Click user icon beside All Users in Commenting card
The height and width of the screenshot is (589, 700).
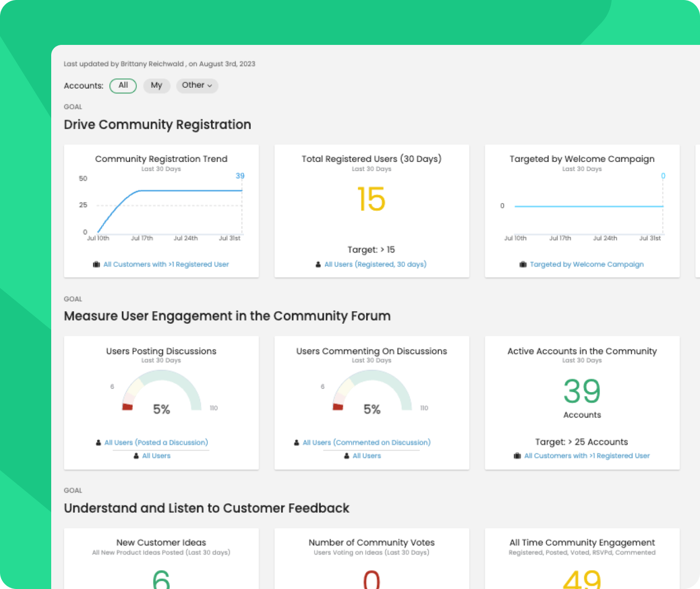coord(347,456)
